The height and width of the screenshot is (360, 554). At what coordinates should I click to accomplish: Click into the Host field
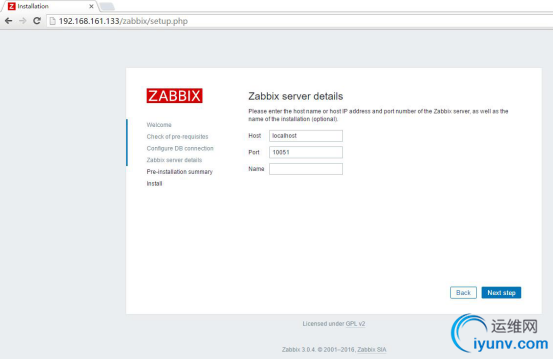pos(306,136)
